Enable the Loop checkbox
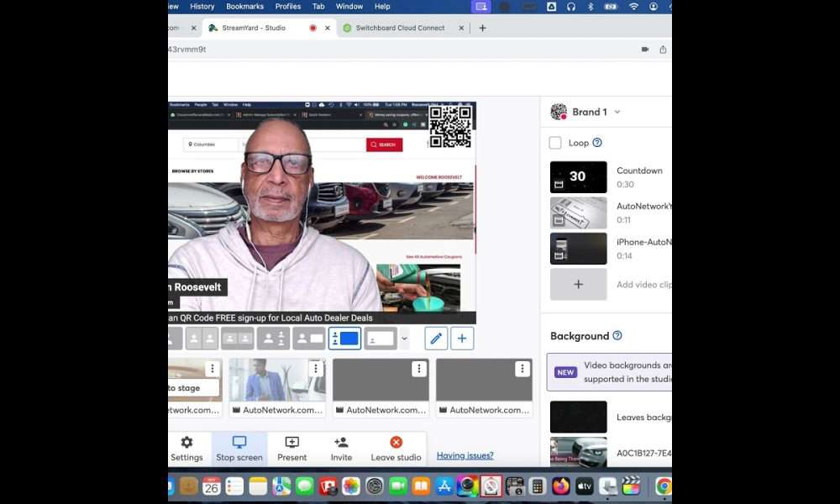The width and height of the screenshot is (840, 504). coord(555,143)
